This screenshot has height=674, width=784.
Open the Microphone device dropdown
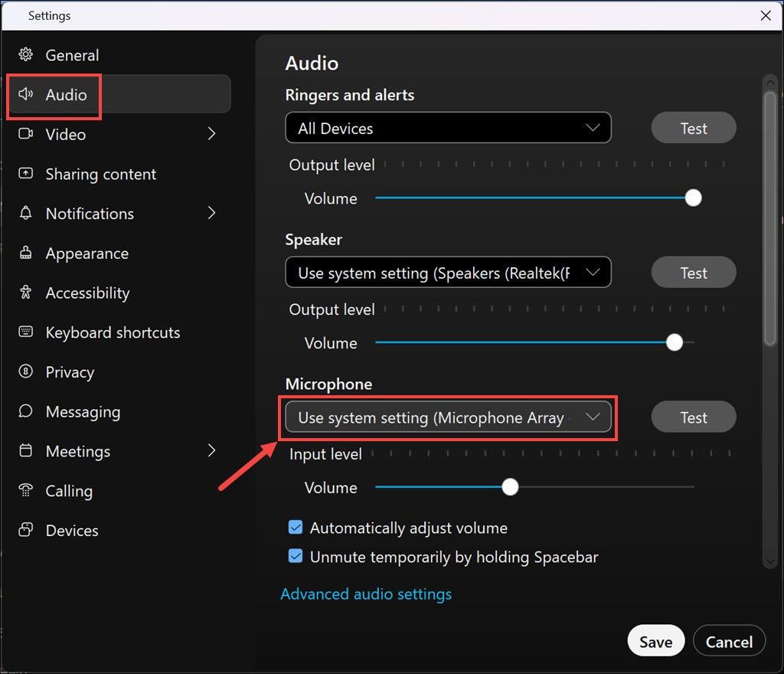tap(448, 418)
